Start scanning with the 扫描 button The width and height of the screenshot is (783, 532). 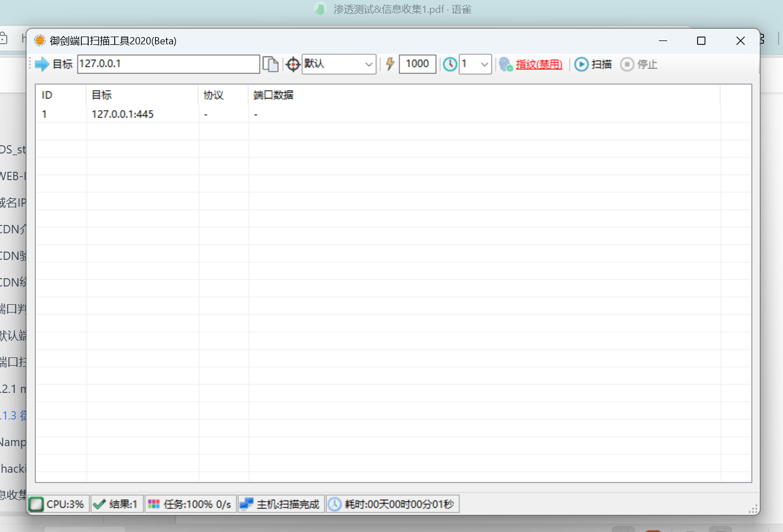click(x=593, y=64)
